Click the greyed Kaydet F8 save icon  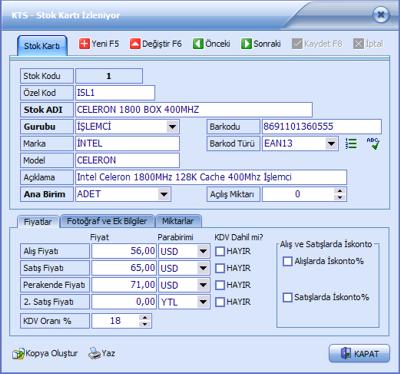point(297,44)
